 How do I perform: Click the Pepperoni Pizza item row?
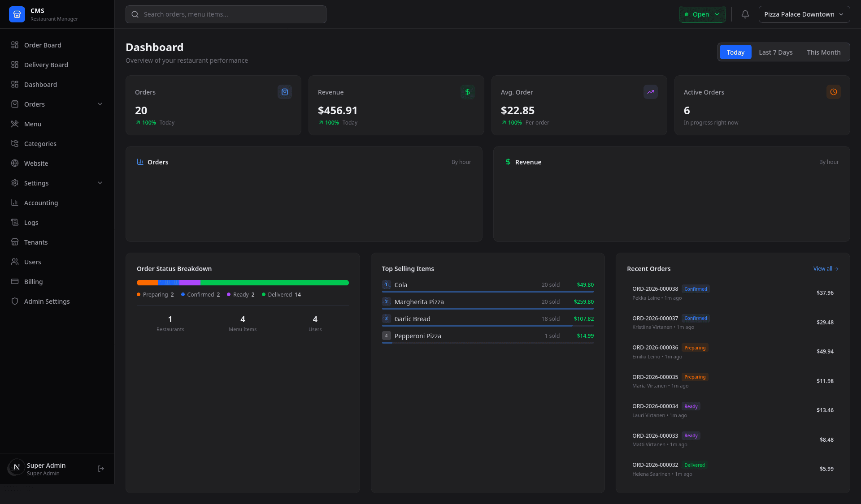click(x=487, y=336)
